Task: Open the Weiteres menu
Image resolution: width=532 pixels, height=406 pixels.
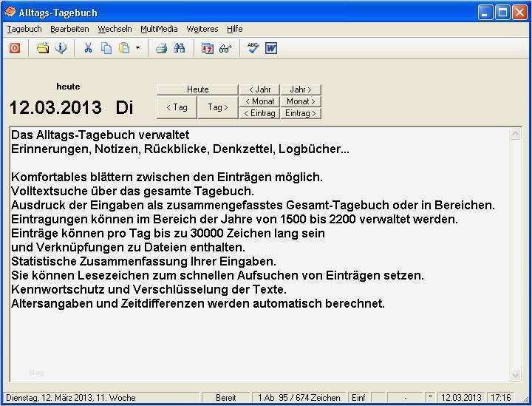Action: point(202,29)
